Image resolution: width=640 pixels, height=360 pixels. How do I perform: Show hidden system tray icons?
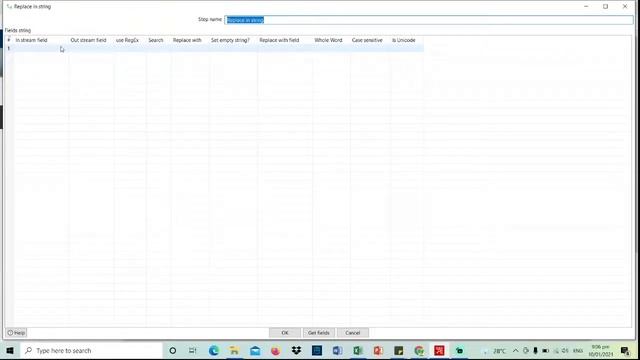click(516, 351)
